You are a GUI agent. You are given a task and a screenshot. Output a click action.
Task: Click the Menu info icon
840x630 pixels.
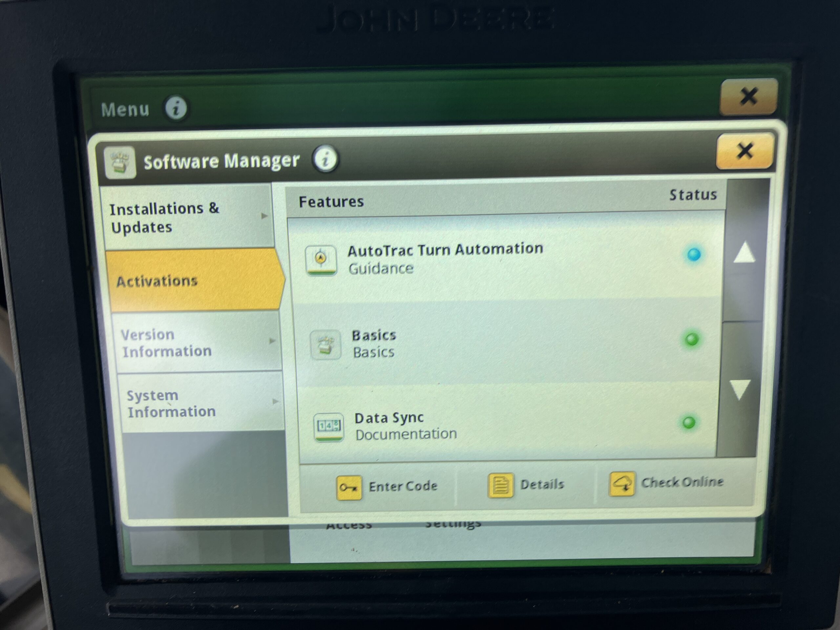(176, 108)
